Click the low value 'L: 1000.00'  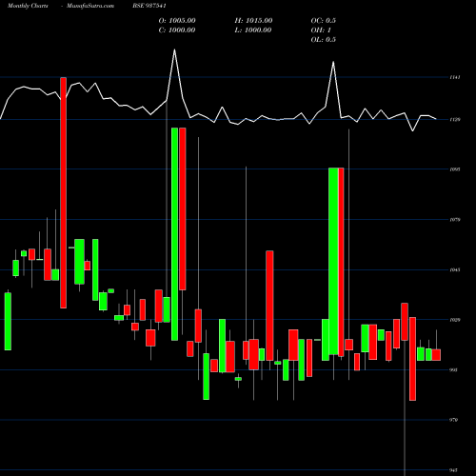pos(253,30)
